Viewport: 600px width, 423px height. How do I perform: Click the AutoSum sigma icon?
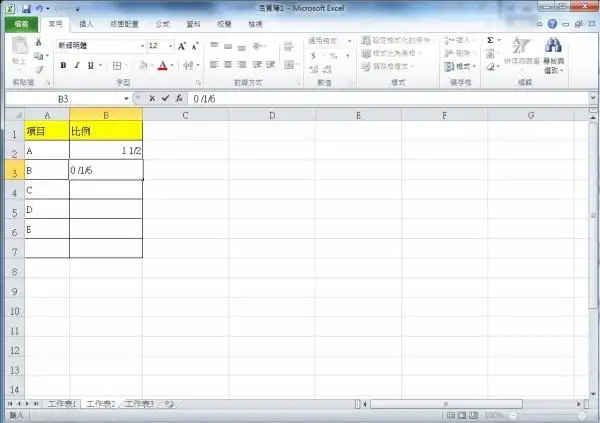[x=490, y=40]
